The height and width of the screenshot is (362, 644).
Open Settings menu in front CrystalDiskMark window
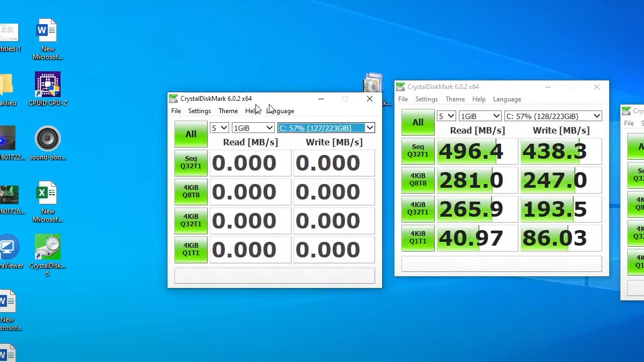(x=200, y=111)
